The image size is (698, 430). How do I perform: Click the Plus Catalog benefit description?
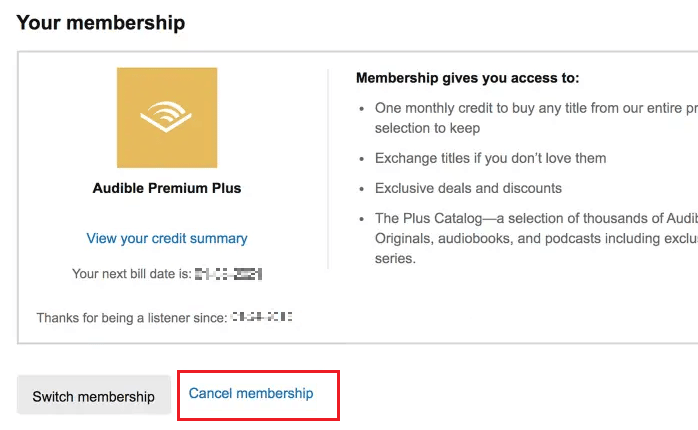536,239
